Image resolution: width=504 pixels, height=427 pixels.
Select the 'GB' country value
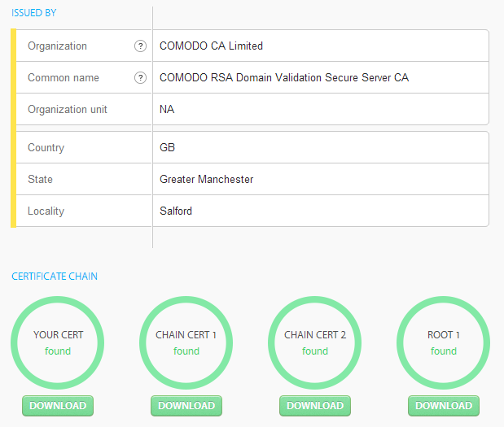(167, 147)
